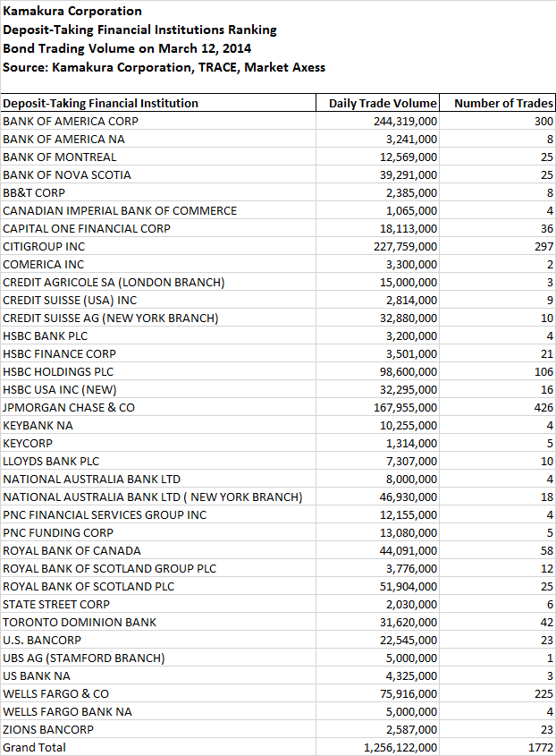Click the Kamakura Corporation title cell
This screenshot has height=756, width=556.
click(72, 11)
